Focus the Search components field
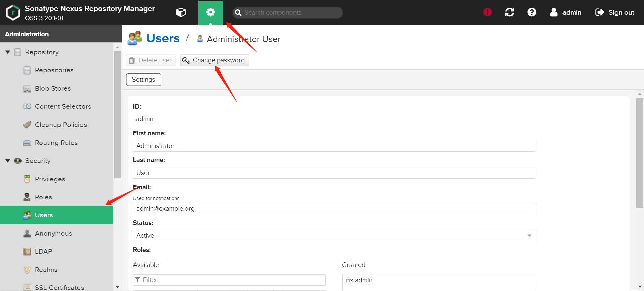This screenshot has width=644, height=291. tap(288, 13)
